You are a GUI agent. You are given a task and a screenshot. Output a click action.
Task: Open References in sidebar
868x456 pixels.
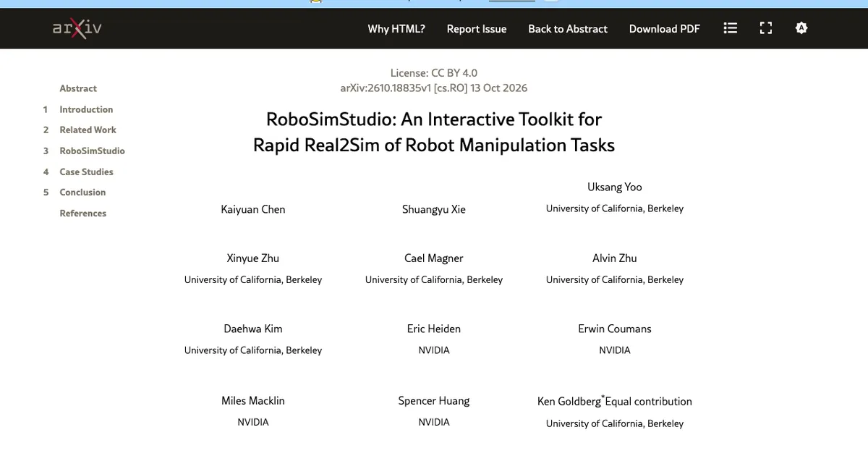(x=82, y=213)
